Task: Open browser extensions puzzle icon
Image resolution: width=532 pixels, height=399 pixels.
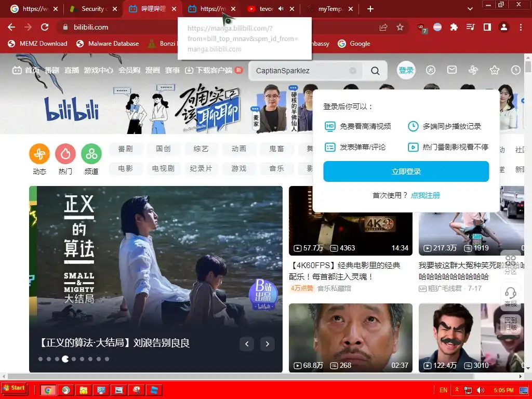Action: click(x=454, y=27)
